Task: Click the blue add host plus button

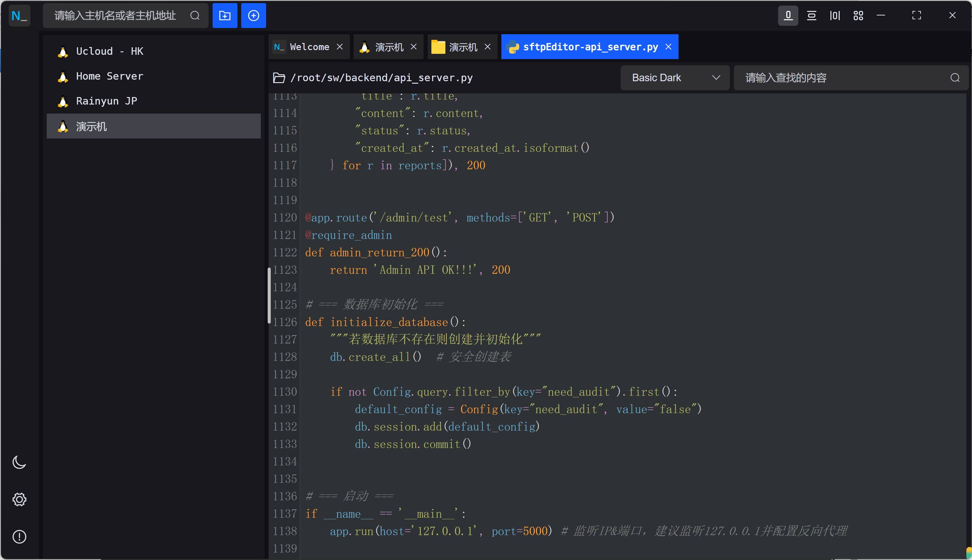Action: click(x=253, y=16)
